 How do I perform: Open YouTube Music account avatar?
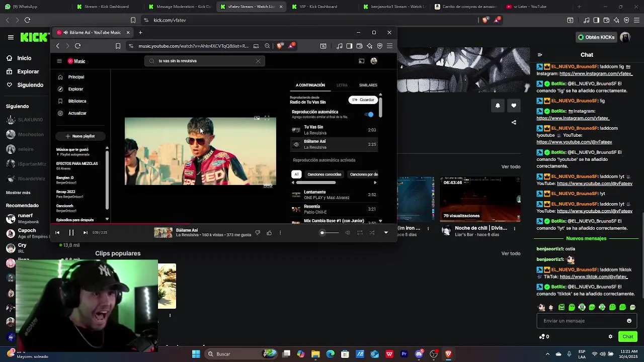pyautogui.click(x=374, y=61)
